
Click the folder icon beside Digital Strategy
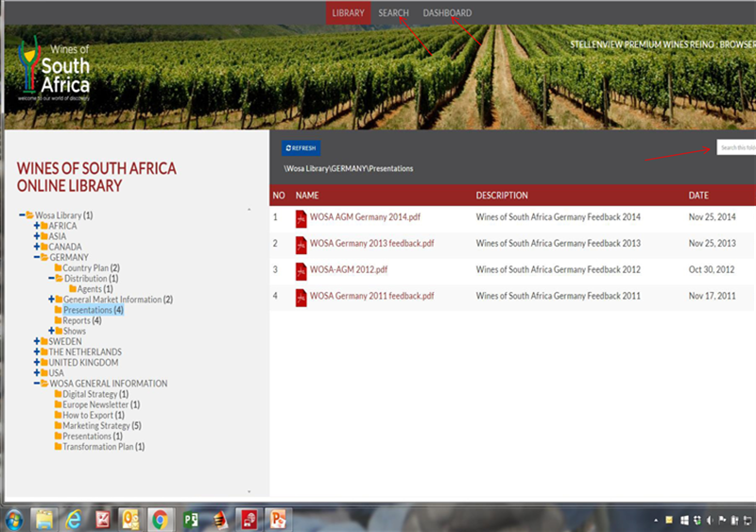coord(58,394)
